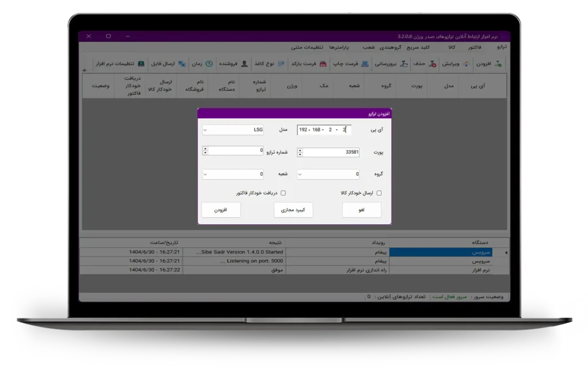Click the حذف (Delete) toolbar icon
The width and height of the screenshot is (588, 366).
[432, 64]
